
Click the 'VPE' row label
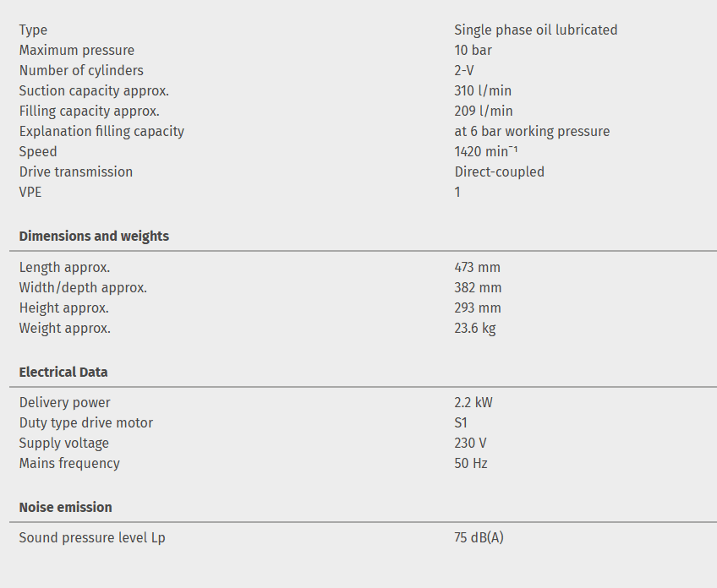coord(30,193)
